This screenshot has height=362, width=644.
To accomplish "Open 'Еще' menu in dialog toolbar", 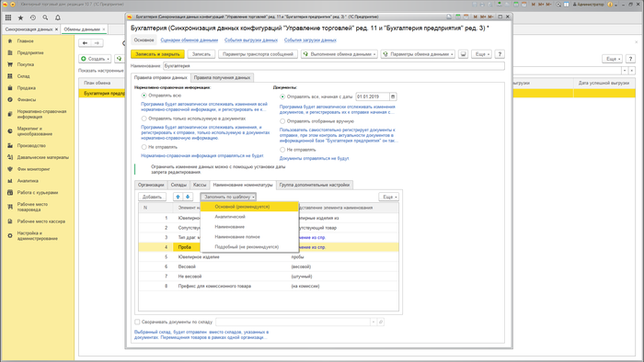I will point(481,54).
